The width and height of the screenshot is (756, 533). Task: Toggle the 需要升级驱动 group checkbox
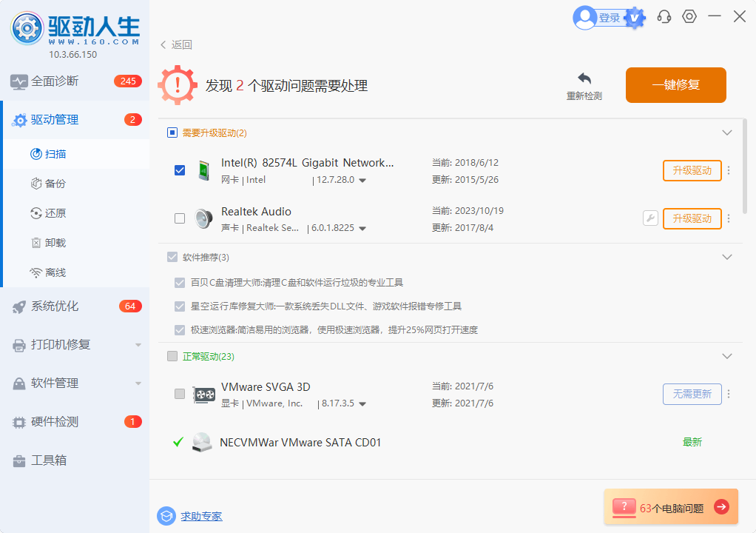[x=172, y=133]
